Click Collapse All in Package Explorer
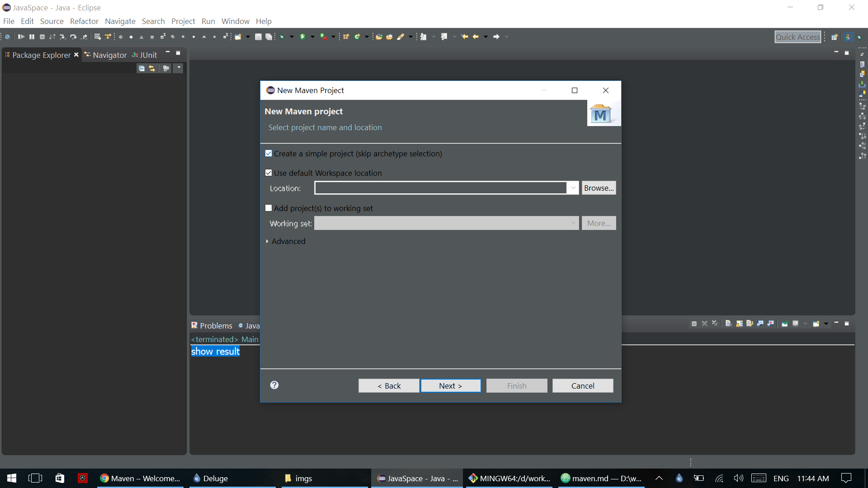The image size is (868, 488). point(142,68)
